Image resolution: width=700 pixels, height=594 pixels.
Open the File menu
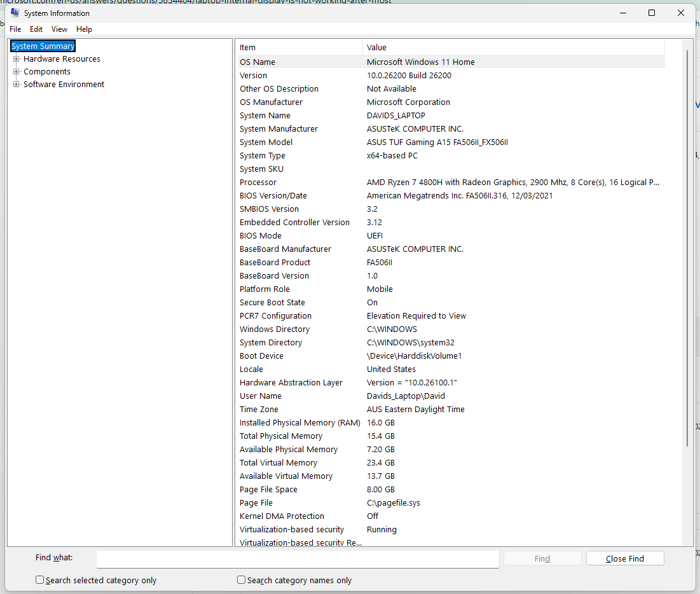(x=15, y=29)
